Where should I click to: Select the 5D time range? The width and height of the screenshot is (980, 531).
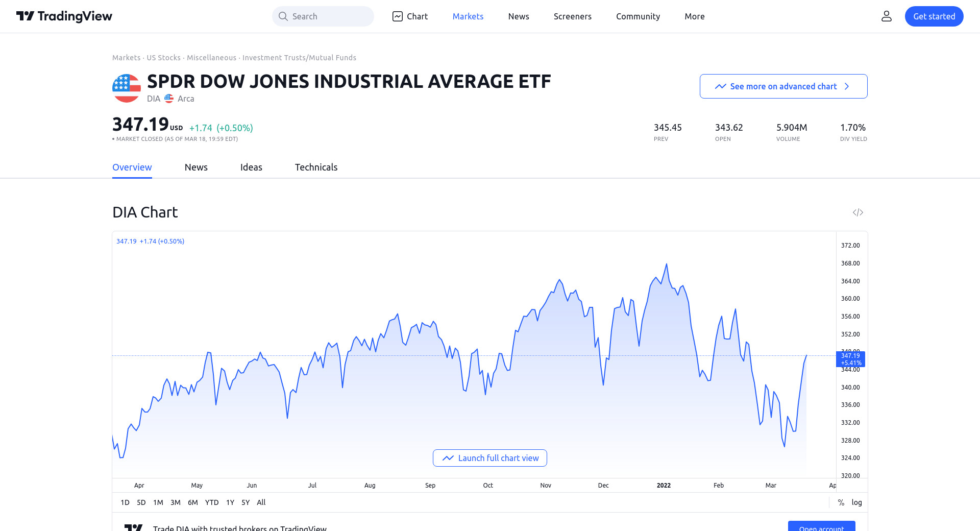click(x=141, y=502)
